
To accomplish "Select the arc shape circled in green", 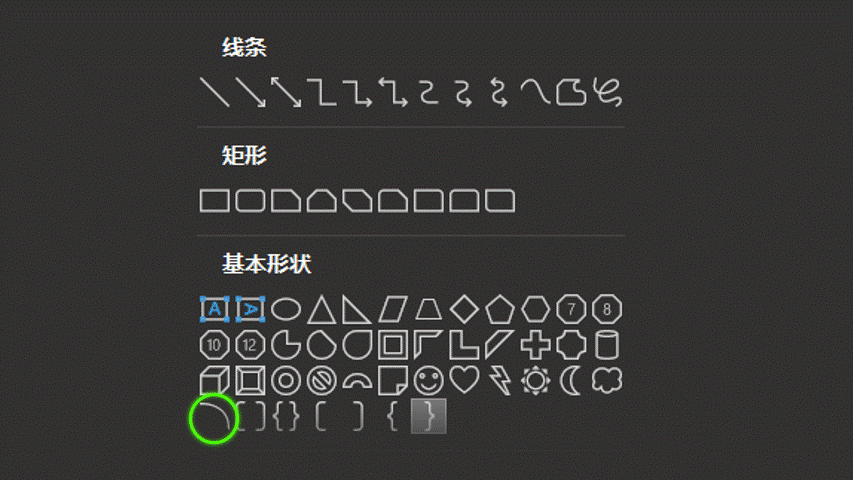I will click(215, 417).
